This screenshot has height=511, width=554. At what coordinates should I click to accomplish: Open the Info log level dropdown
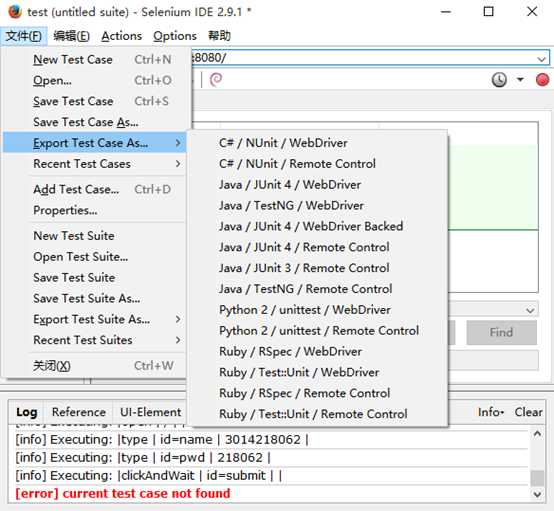[x=490, y=412]
